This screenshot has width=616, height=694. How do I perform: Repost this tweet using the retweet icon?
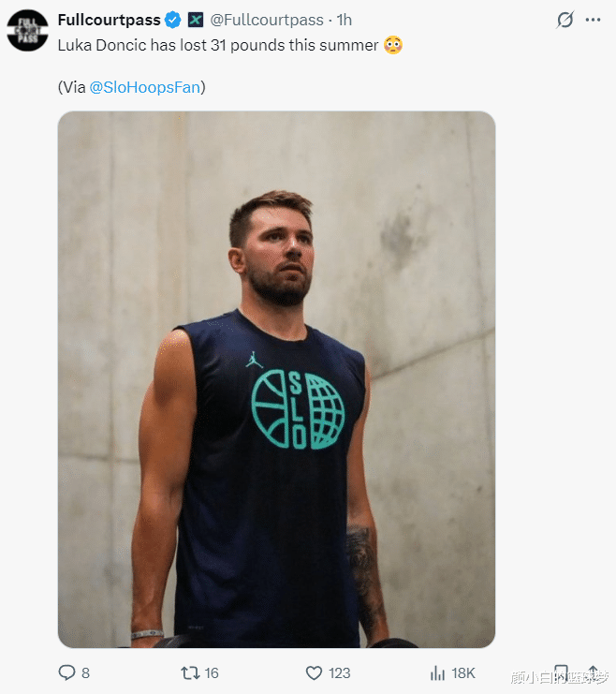(189, 672)
